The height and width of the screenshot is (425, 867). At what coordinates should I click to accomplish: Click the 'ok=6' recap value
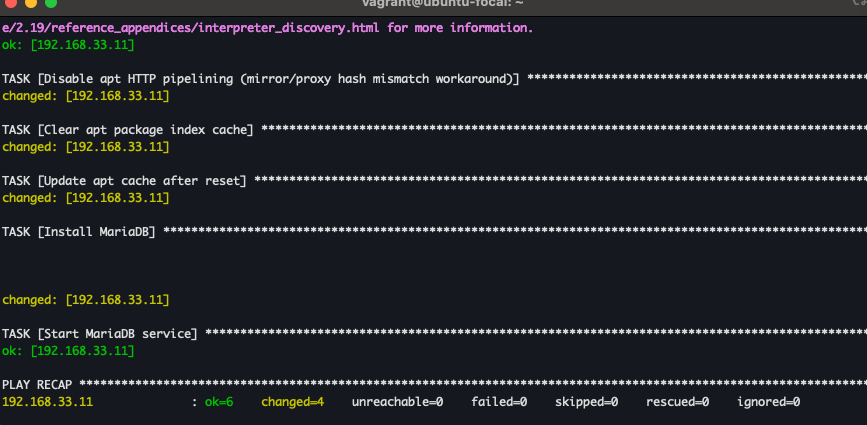[219, 402]
